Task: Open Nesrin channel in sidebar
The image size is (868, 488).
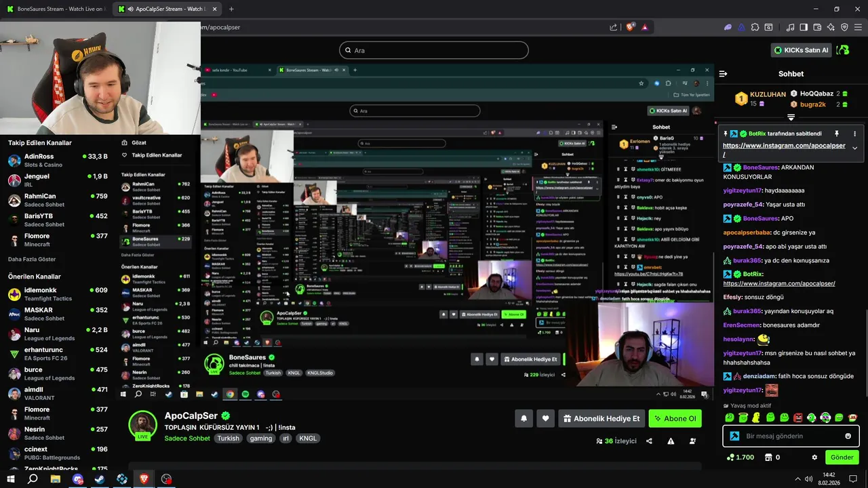Action: (58, 433)
